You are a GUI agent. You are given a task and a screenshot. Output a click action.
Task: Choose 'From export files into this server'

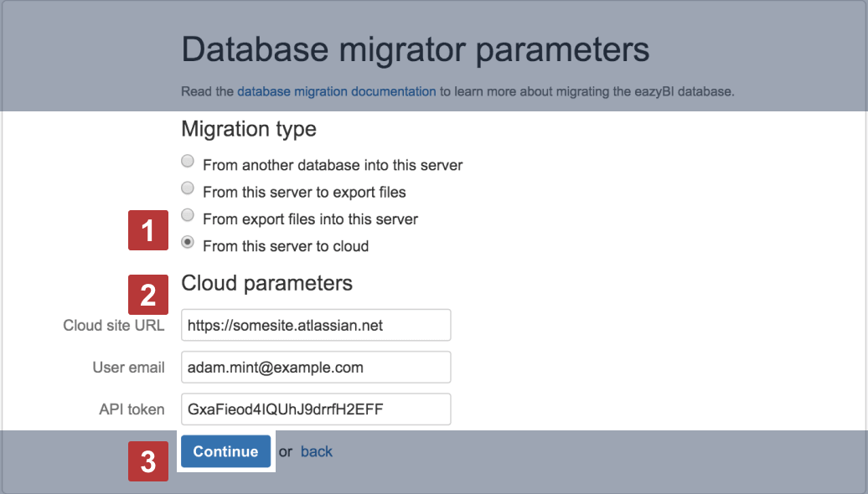tap(188, 214)
